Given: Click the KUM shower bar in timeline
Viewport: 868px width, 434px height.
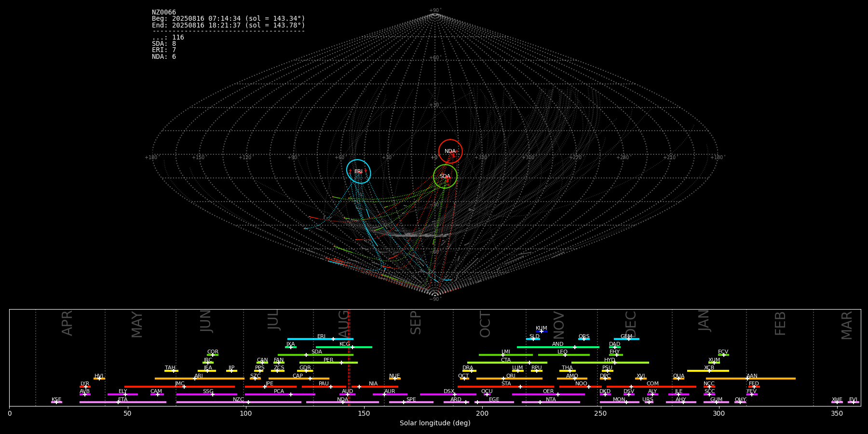Looking at the screenshot, I should pyautogui.click(x=542, y=331).
